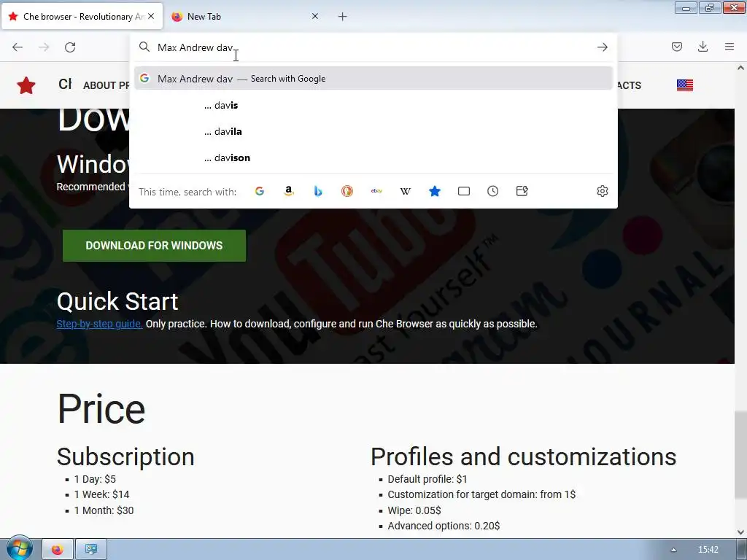Click the 'Wipe: 0.05$' line
The image size is (747, 560).
click(414, 510)
